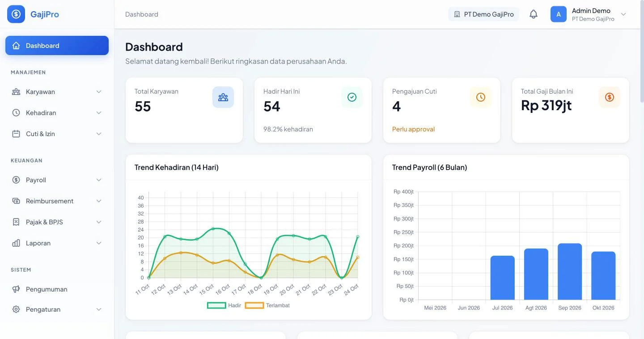Click the Total Karyawan people icon
The image size is (644, 339).
click(223, 97)
